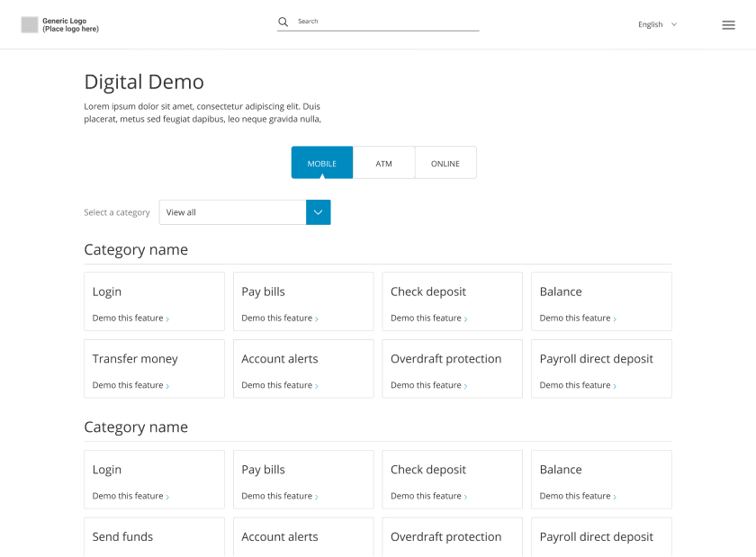Open the second category's Pay bills card
756x557 pixels.
(x=303, y=480)
